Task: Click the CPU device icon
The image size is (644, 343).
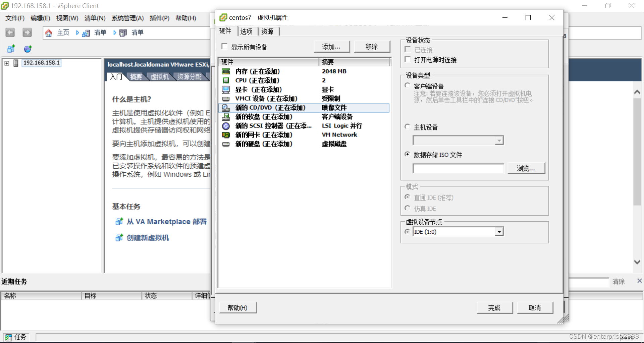Action: (226, 80)
